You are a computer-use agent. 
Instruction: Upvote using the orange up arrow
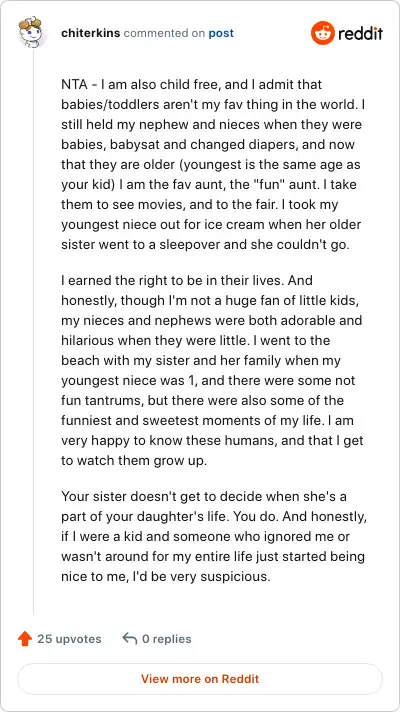25,639
